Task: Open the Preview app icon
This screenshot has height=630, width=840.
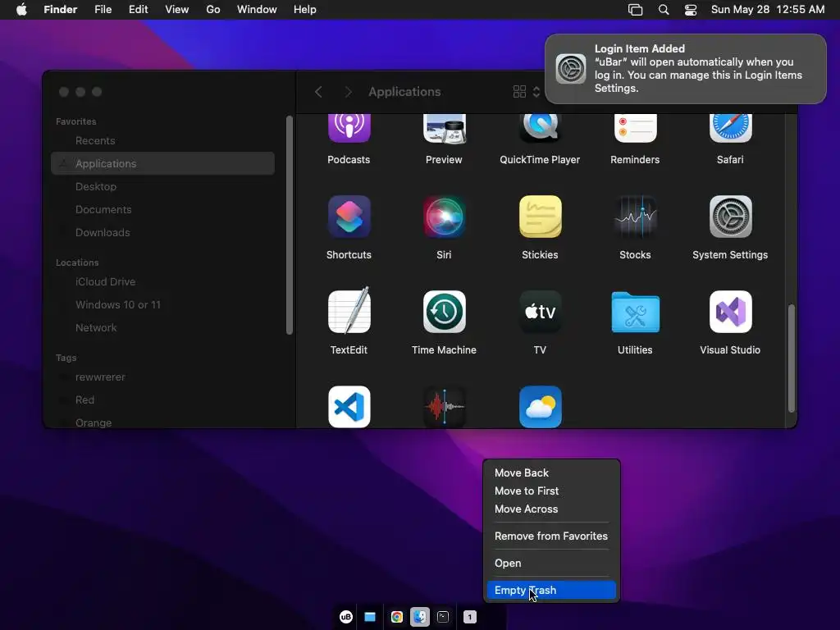Action: click(x=444, y=128)
